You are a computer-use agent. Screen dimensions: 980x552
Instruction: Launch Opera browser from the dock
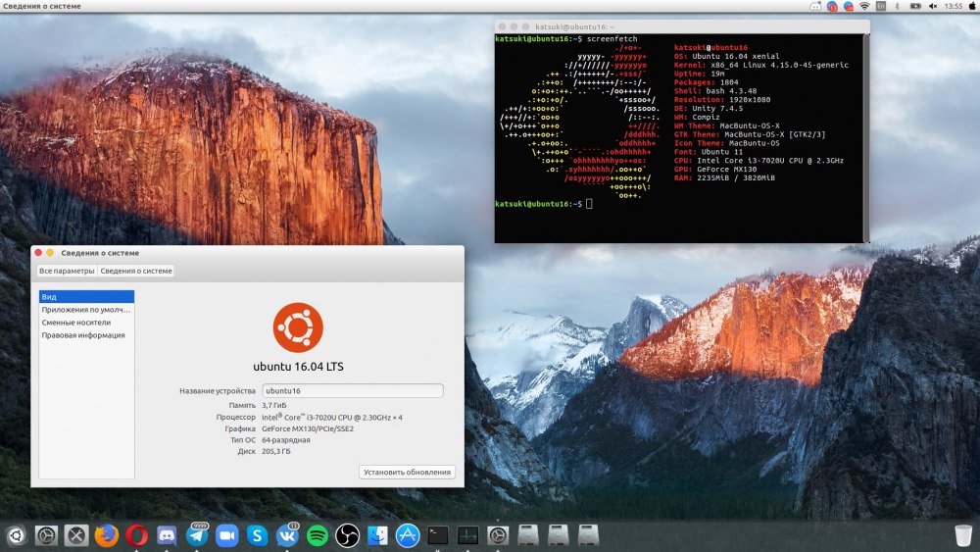click(x=136, y=535)
